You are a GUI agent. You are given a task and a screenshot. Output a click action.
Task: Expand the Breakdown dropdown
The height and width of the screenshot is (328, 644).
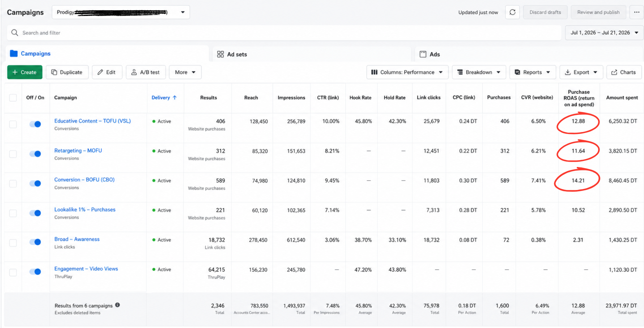coord(479,72)
